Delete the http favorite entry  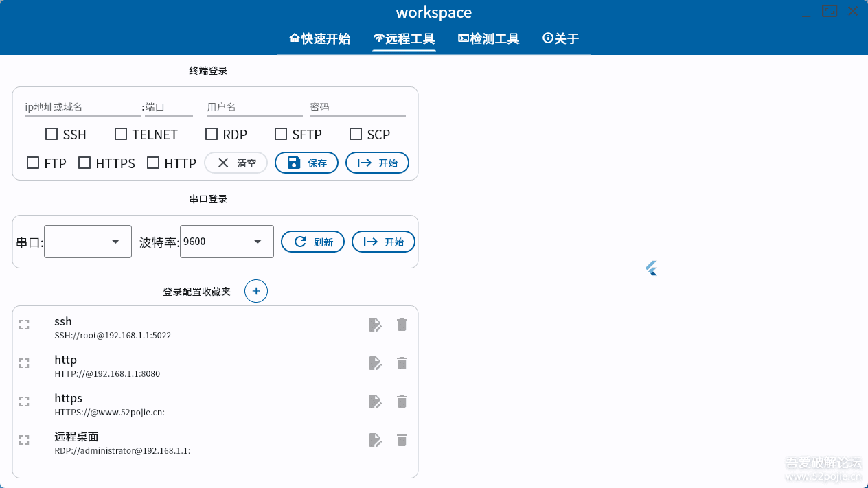(402, 363)
